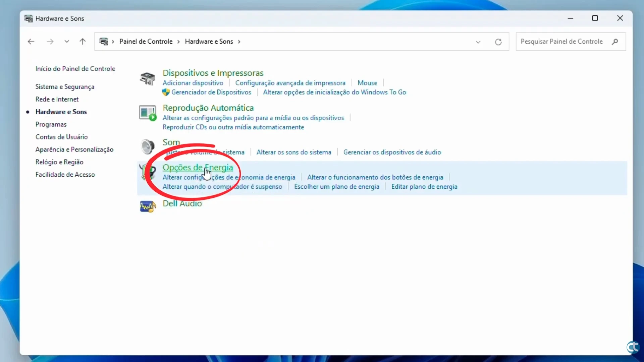Open the previous locations dropdown in address bar
This screenshot has height=362, width=644.
(x=478, y=42)
